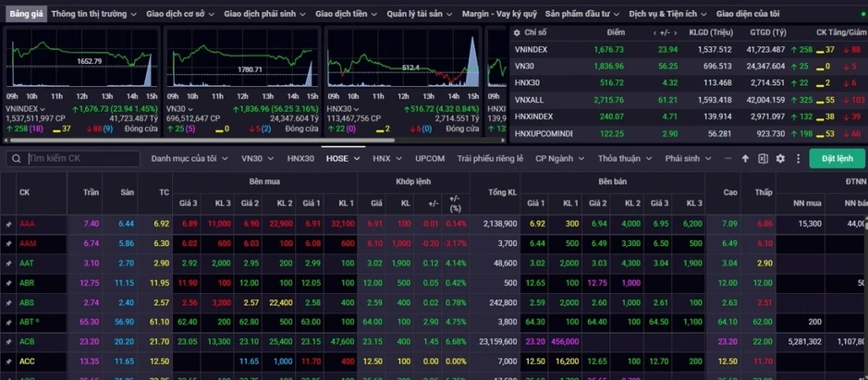
Task: Pin the ABT stock row
Action: coord(8,323)
